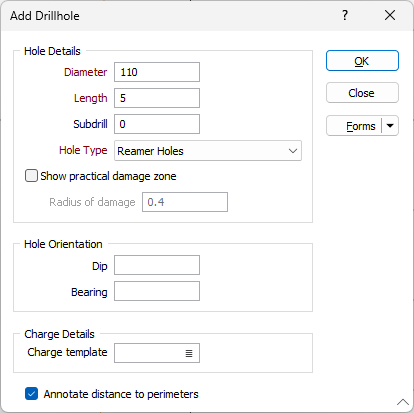
Task: Click into the Diameter field
Action: click(157, 72)
